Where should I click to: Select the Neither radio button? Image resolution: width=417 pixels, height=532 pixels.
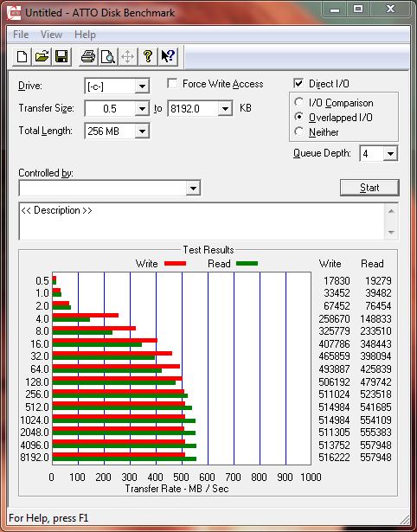[299, 131]
